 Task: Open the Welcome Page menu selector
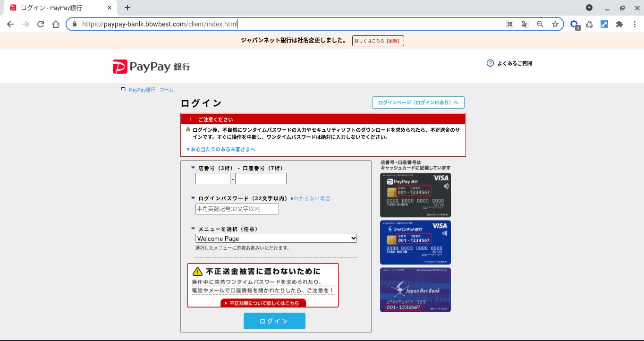pyautogui.click(x=276, y=238)
